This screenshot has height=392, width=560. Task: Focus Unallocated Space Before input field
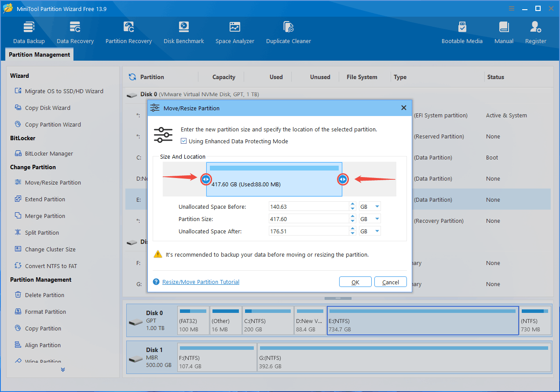[309, 207]
